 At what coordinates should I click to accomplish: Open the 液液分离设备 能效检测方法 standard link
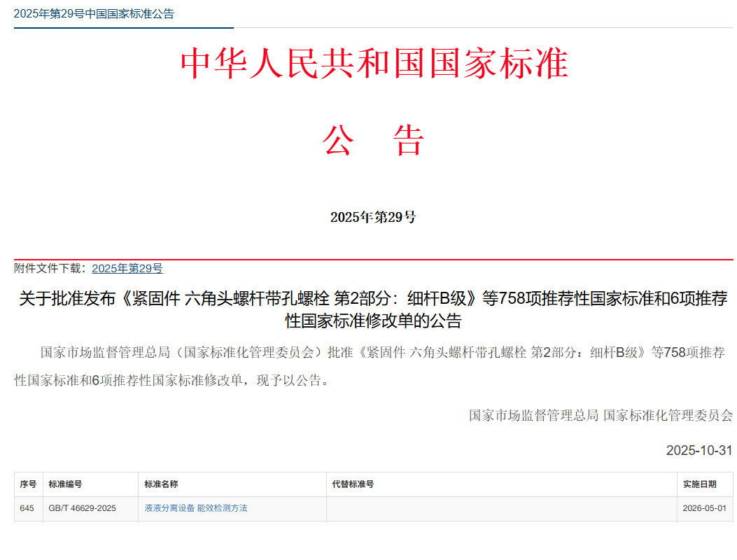pos(197,509)
